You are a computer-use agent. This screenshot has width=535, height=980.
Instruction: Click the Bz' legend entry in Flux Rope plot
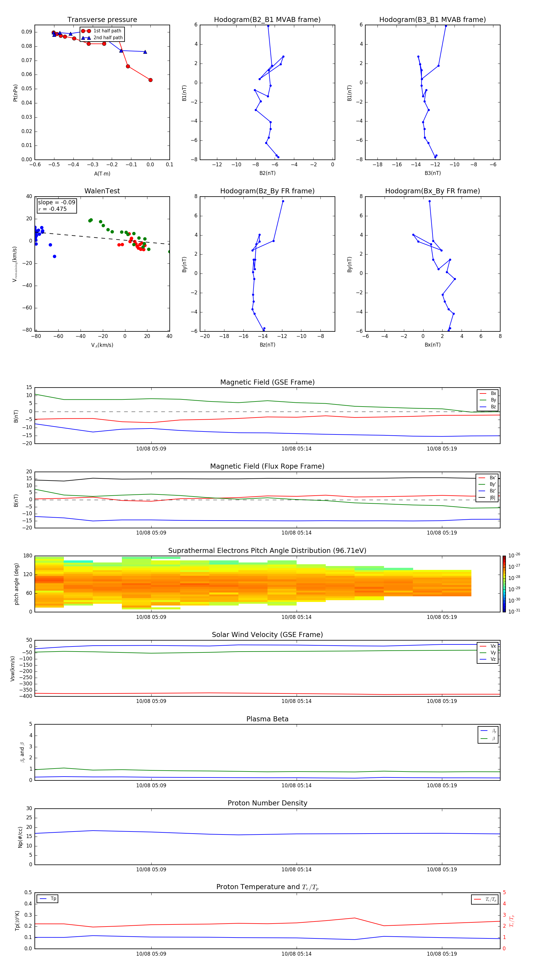pos(487,491)
